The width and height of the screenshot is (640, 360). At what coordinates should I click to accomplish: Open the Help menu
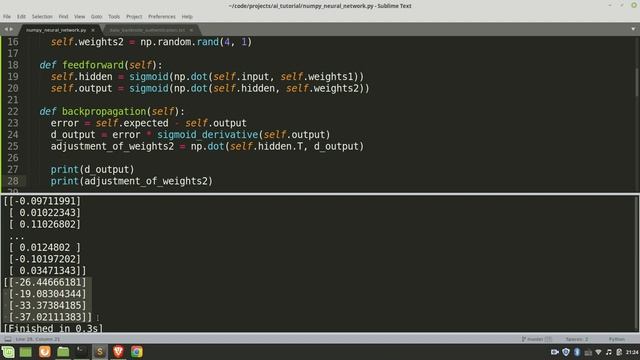point(187,17)
